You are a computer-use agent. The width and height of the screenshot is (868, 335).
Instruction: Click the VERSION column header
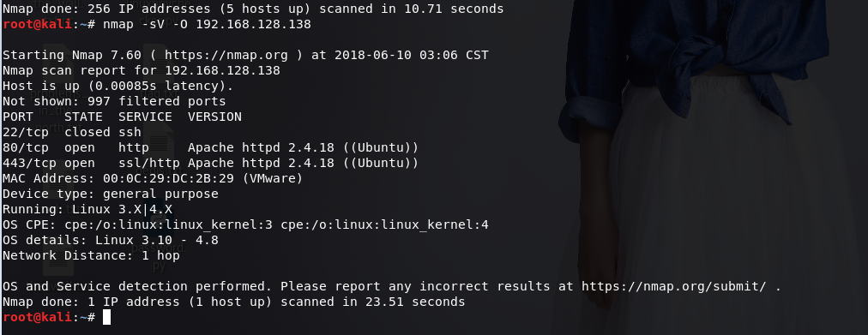[214, 117]
